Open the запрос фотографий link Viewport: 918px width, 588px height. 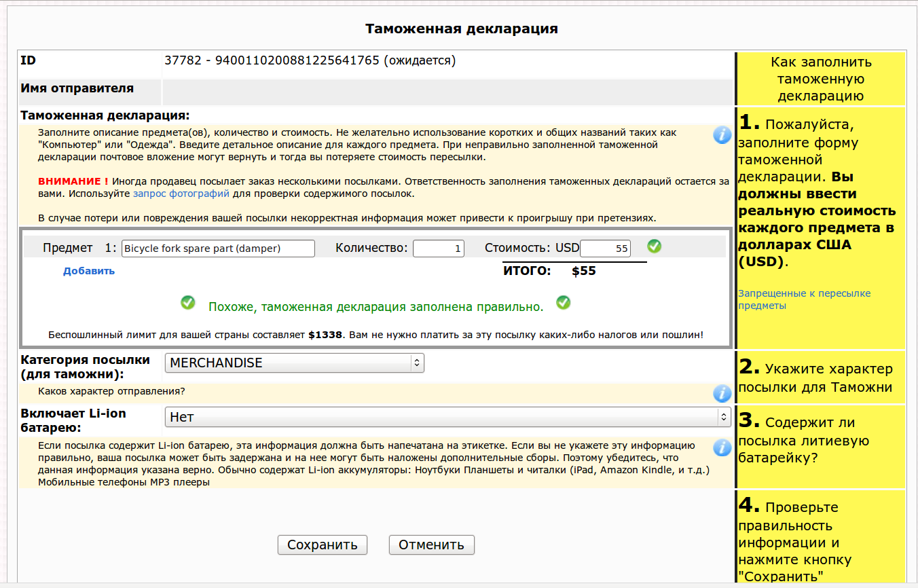pyautogui.click(x=181, y=194)
